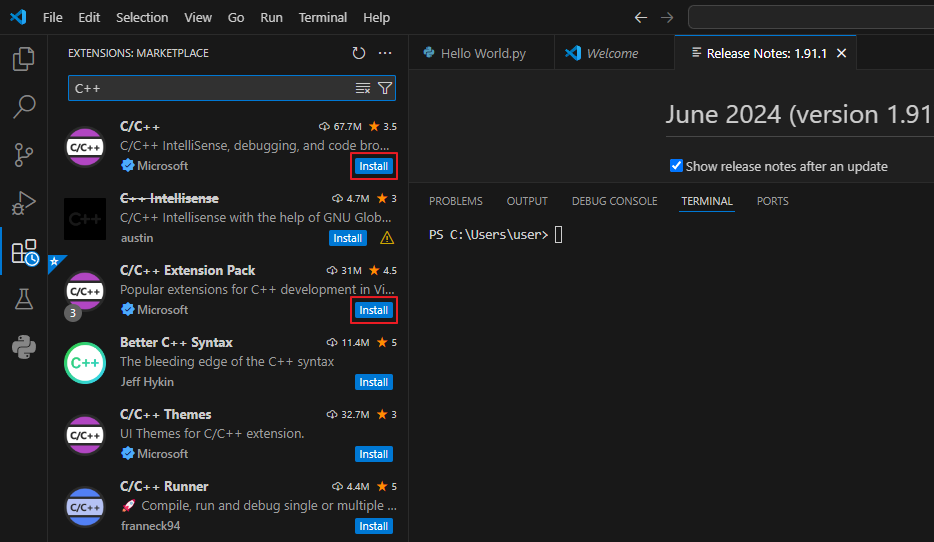This screenshot has width=934, height=542.
Task: Click the June 2024 release notes heading
Action: (x=798, y=114)
